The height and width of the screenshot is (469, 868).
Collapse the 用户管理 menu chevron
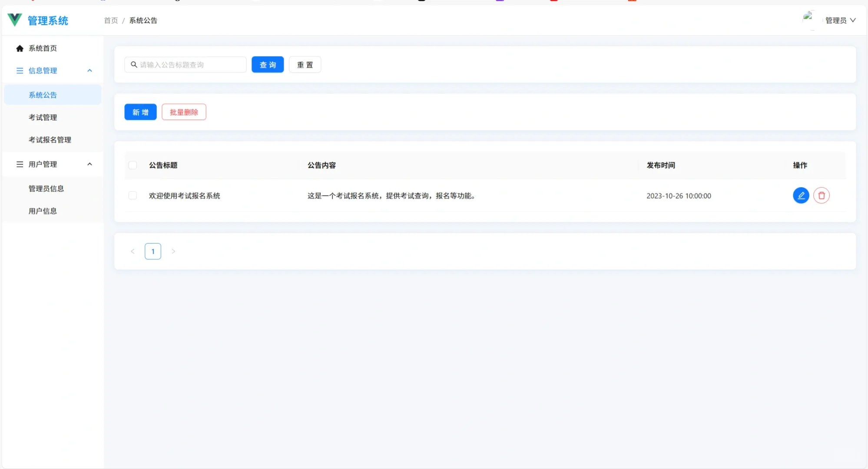coord(89,164)
